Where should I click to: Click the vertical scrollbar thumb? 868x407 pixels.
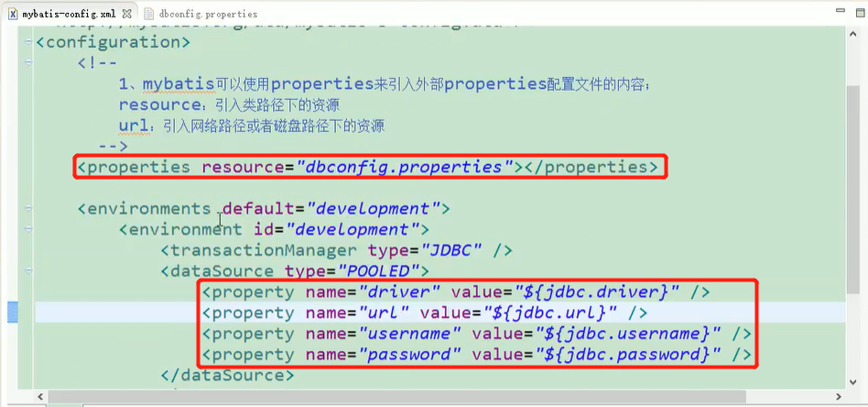[853, 189]
